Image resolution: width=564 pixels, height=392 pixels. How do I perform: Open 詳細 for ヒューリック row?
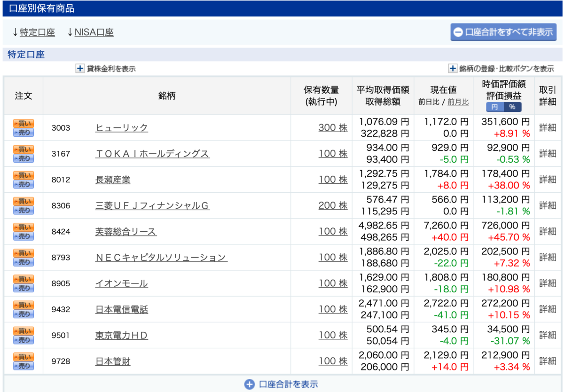tap(548, 128)
